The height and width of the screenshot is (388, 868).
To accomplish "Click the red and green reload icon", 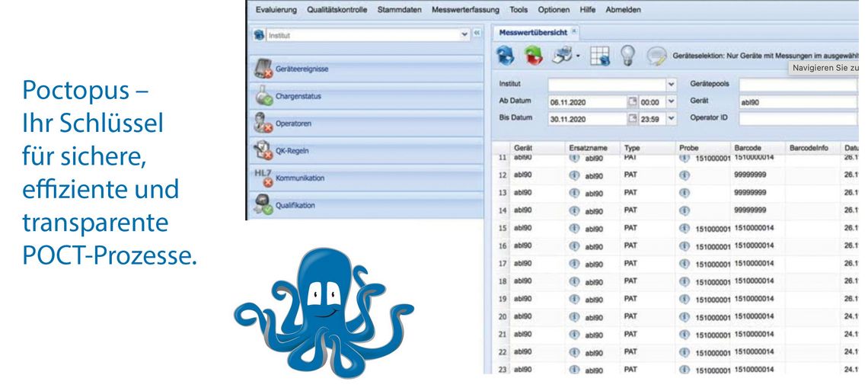I will point(534,56).
